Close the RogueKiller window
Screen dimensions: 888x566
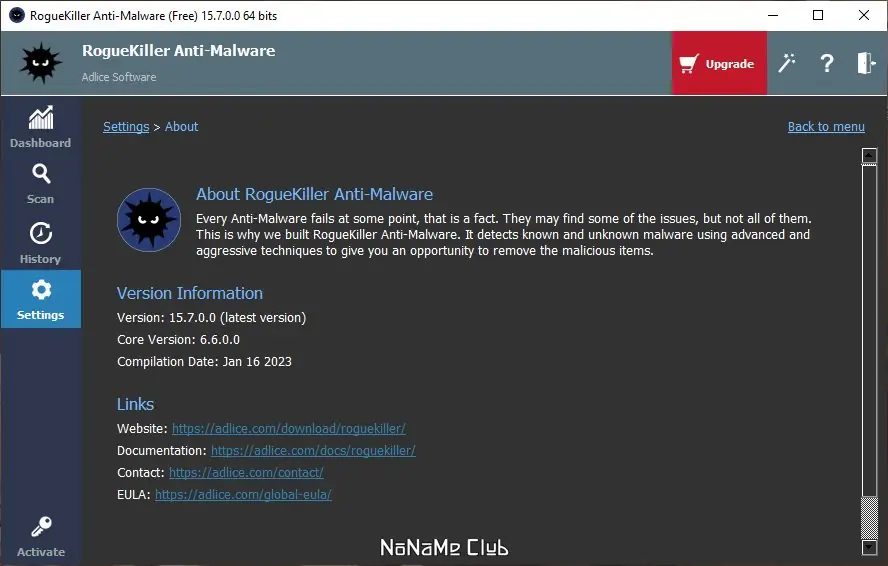(x=864, y=15)
